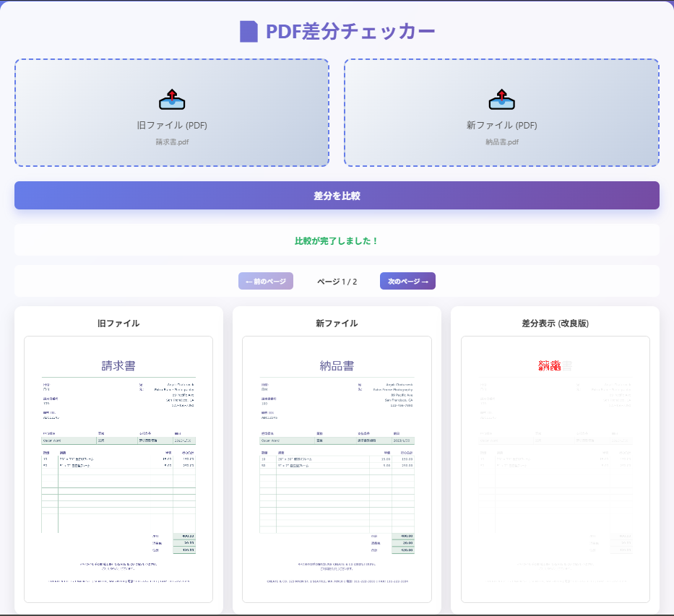Open the 新ファイル (PDF) upload area
674x616 pixels.
tap(501, 113)
